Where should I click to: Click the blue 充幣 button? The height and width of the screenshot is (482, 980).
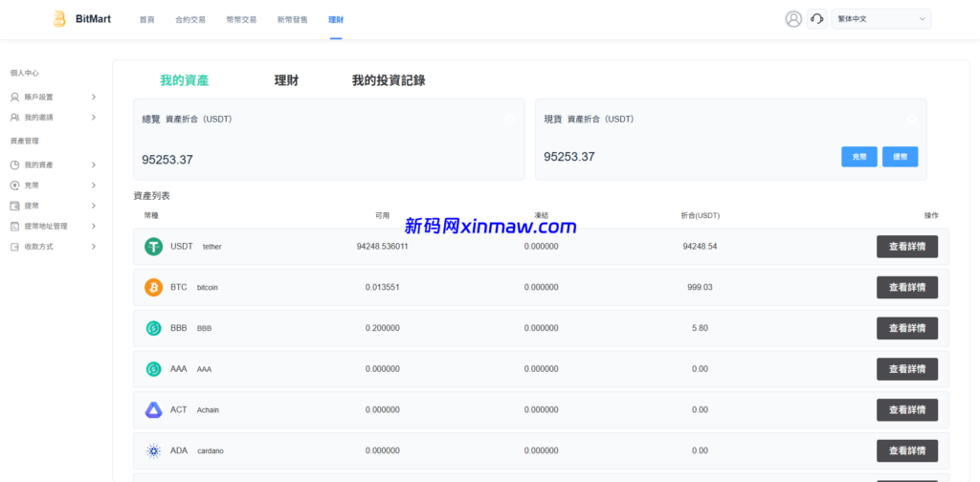(859, 157)
